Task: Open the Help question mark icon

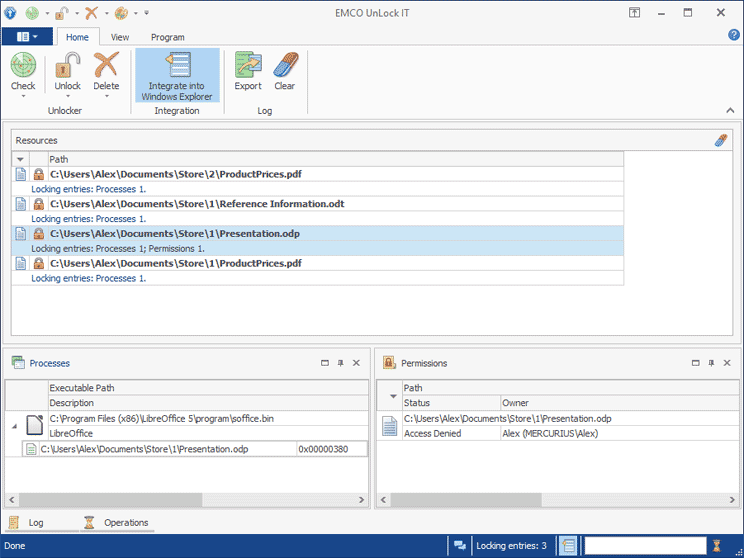Action: click(733, 35)
